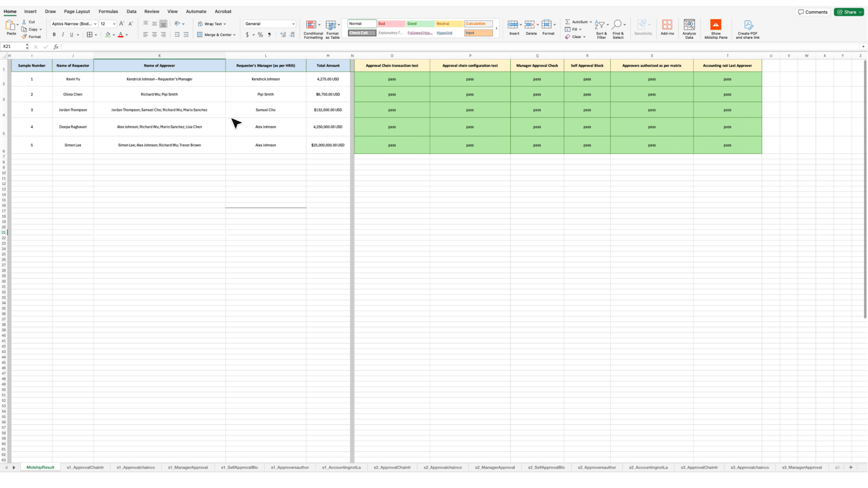Click the Paste clipboard icon

(10, 26)
